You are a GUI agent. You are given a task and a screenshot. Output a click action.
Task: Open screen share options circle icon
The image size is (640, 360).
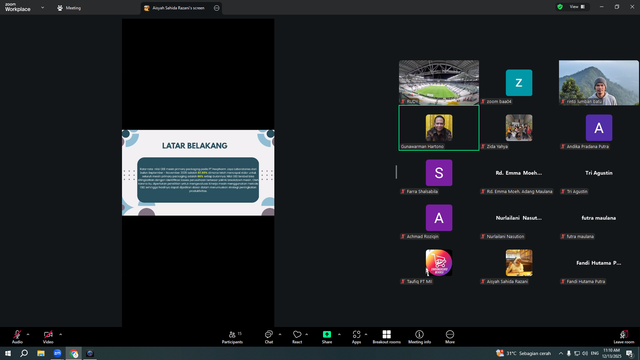(216, 8)
